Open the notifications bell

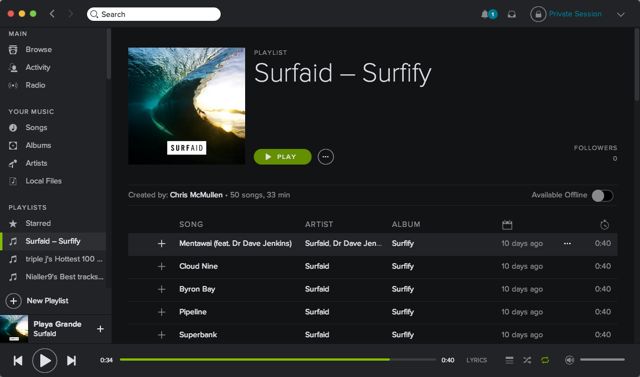point(484,14)
